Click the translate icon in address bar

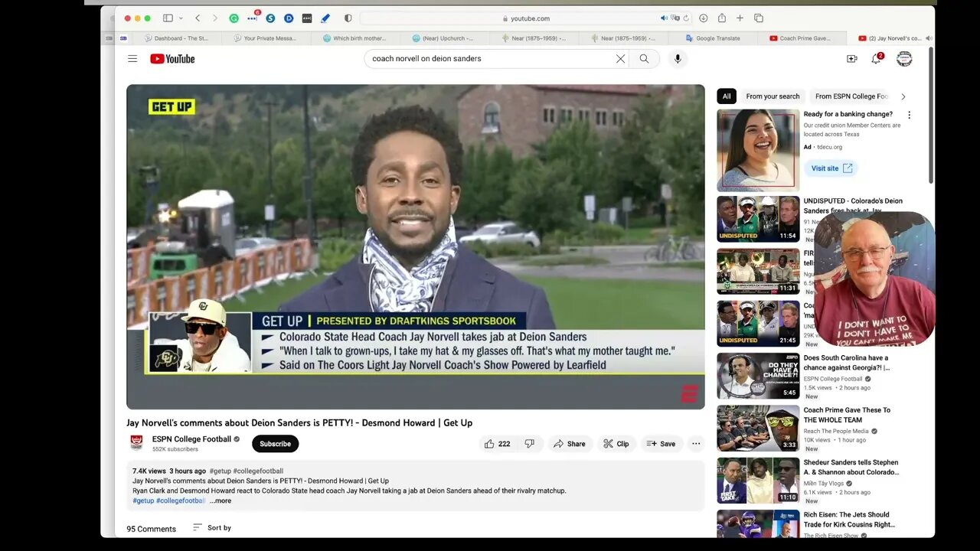point(675,18)
